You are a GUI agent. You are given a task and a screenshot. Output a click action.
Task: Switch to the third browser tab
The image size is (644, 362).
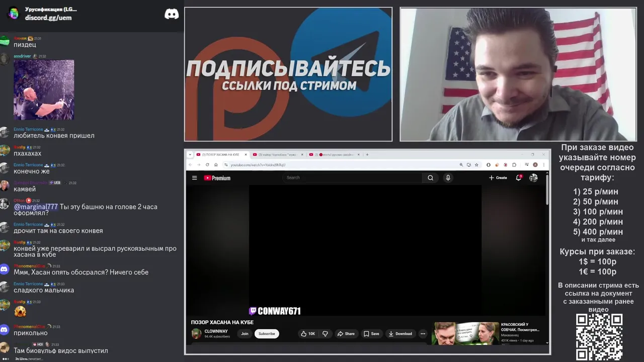[x=335, y=154]
